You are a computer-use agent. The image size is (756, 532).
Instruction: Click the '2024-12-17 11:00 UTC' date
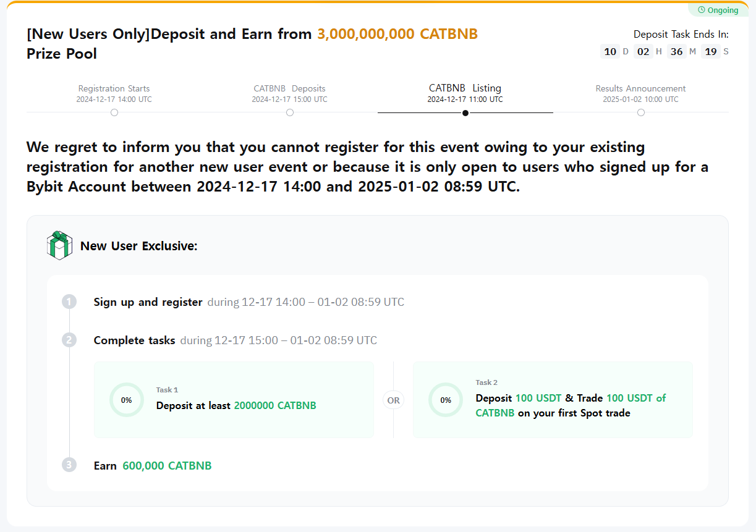coord(465,99)
